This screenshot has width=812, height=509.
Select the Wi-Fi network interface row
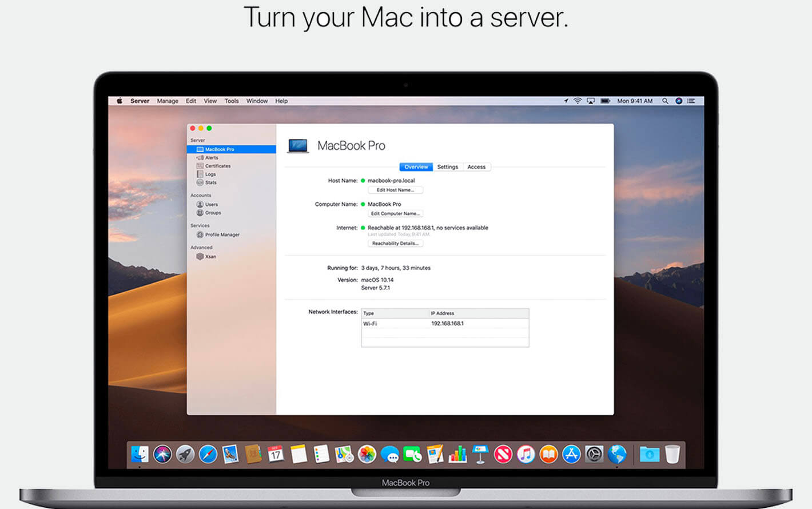click(x=445, y=324)
